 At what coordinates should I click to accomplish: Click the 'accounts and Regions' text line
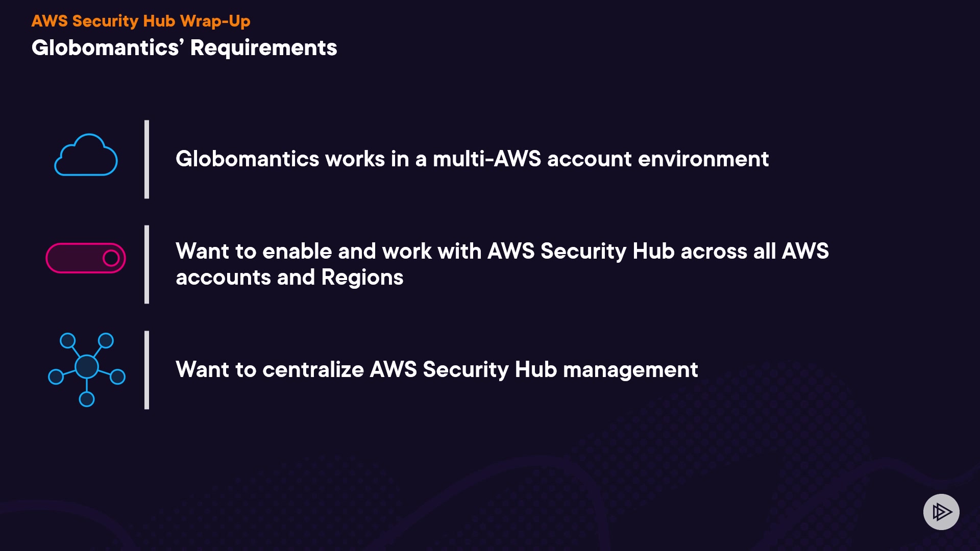point(289,278)
